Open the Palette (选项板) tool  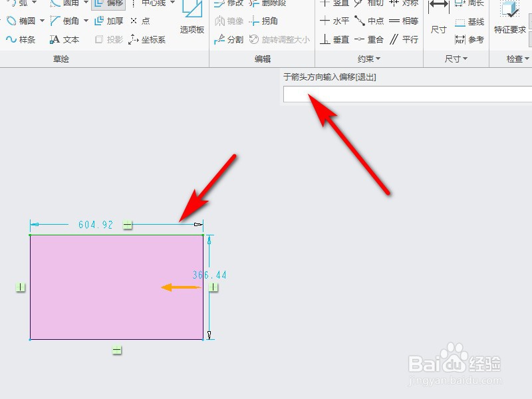(192, 17)
